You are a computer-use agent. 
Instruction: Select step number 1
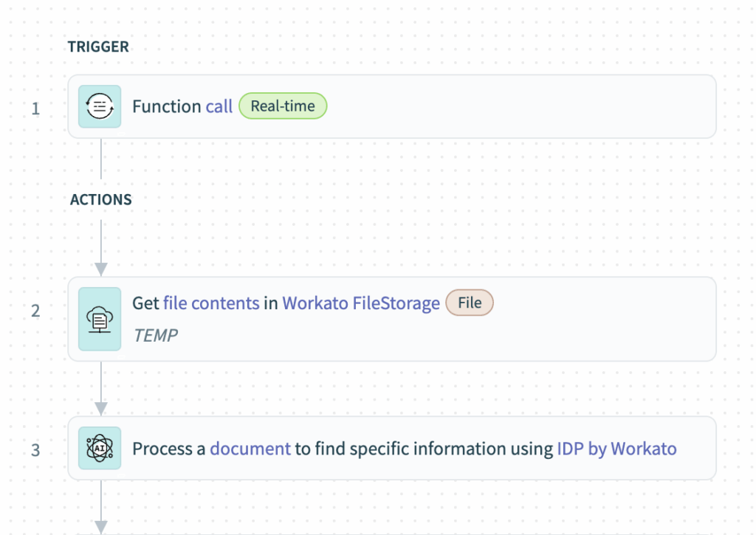(x=35, y=108)
